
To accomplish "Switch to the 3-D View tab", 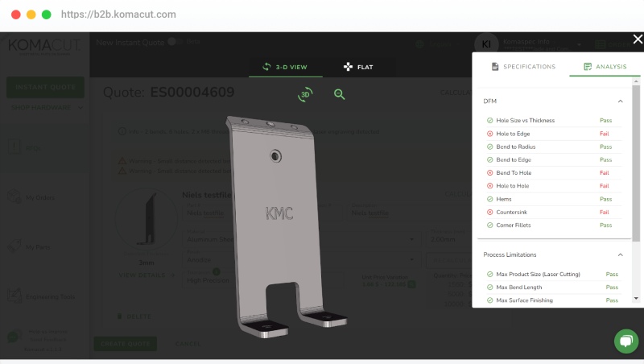I will tap(285, 67).
